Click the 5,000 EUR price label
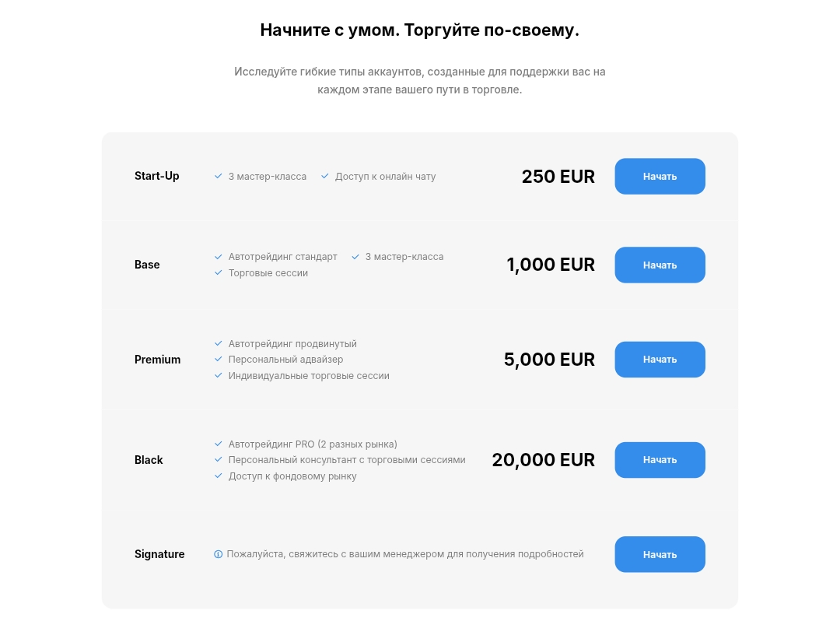 [549, 360]
